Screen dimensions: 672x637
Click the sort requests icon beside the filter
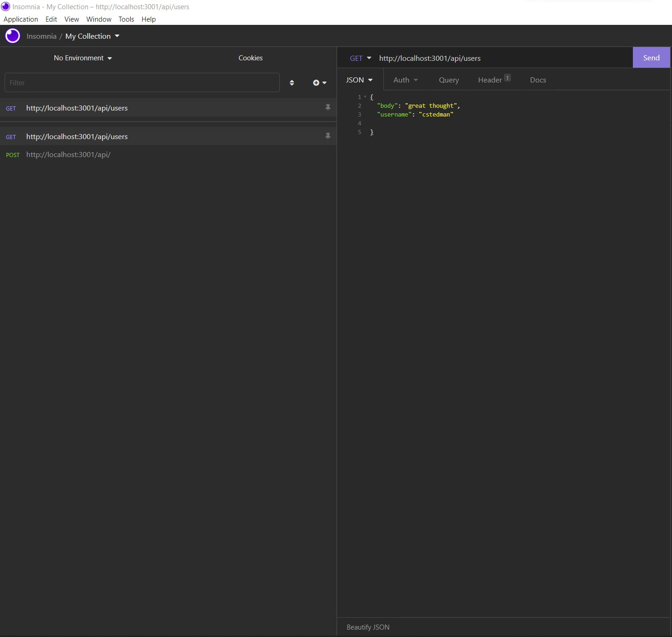(x=292, y=82)
